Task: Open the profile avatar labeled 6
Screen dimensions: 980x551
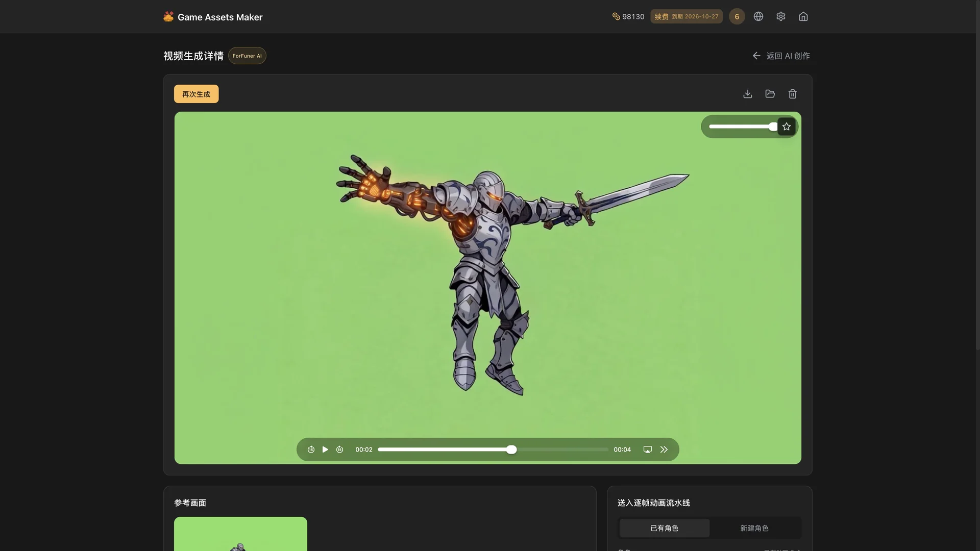Action: coord(737,16)
